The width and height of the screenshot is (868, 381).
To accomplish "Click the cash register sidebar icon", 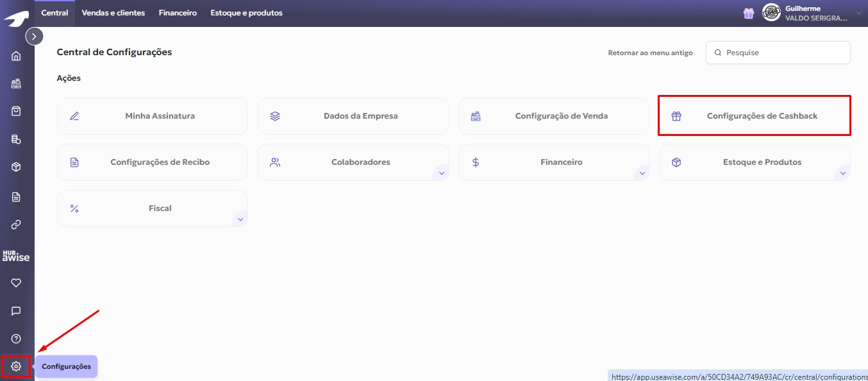I will (16, 83).
